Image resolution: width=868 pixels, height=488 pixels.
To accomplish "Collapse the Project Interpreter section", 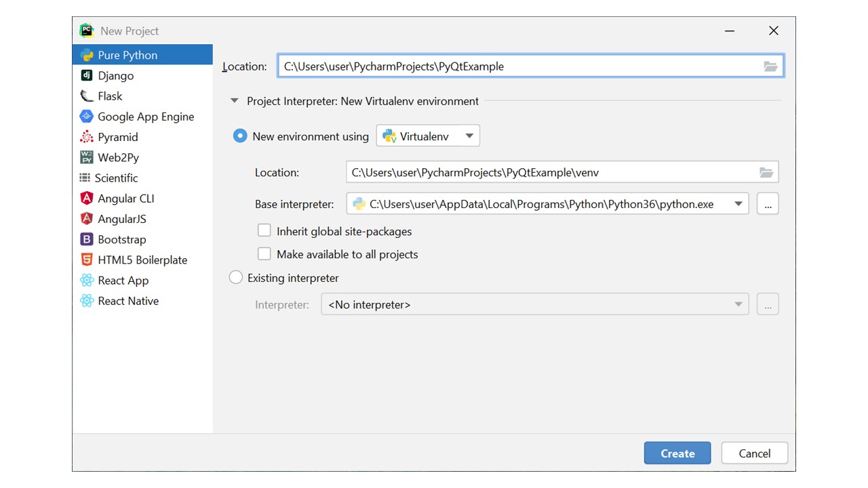I will click(x=235, y=101).
